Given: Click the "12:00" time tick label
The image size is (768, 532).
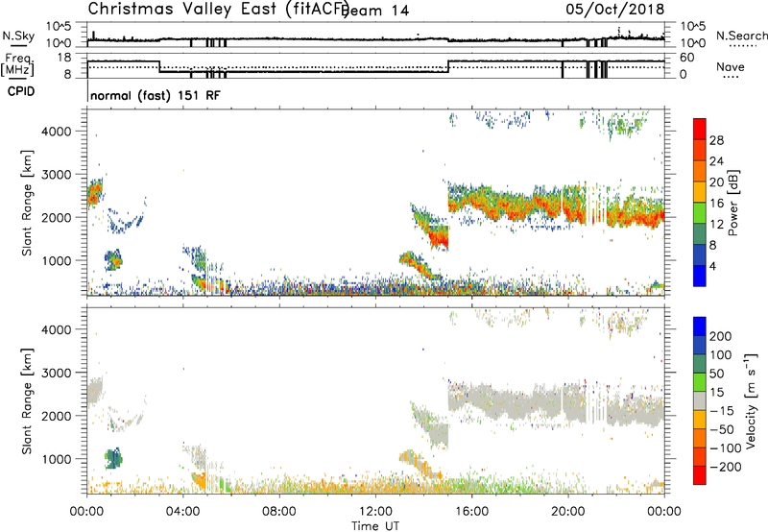Looking at the screenshot, I should pos(375,512).
